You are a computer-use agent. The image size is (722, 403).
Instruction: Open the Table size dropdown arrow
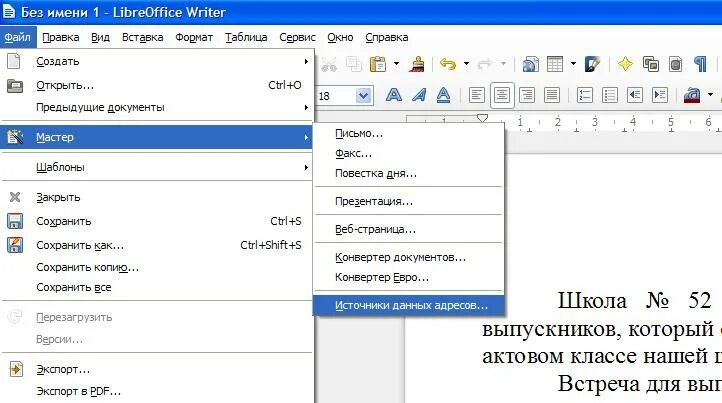click(x=573, y=64)
